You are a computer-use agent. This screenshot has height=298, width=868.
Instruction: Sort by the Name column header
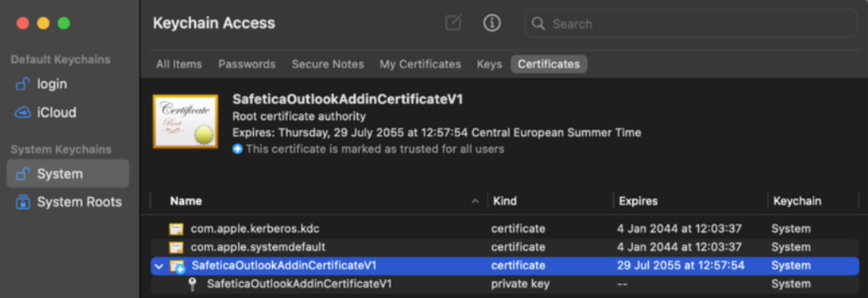point(186,201)
